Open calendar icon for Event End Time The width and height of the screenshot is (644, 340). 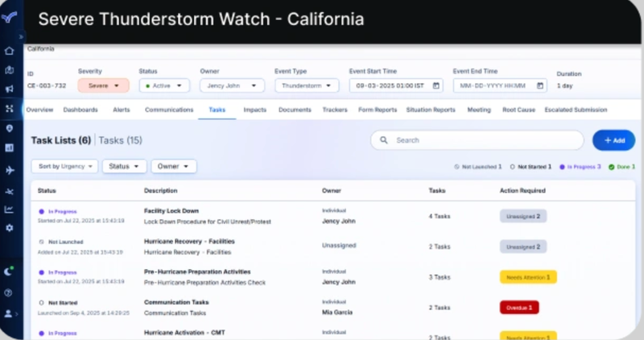540,85
